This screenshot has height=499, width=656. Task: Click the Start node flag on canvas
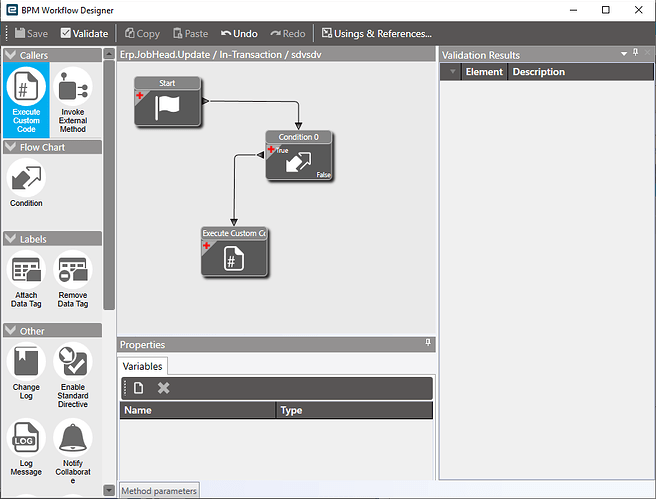tap(167, 107)
